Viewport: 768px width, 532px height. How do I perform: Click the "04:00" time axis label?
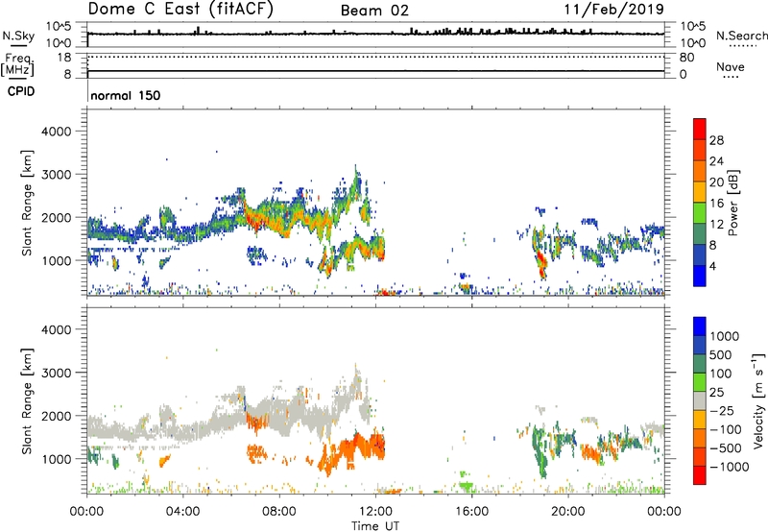click(x=182, y=512)
